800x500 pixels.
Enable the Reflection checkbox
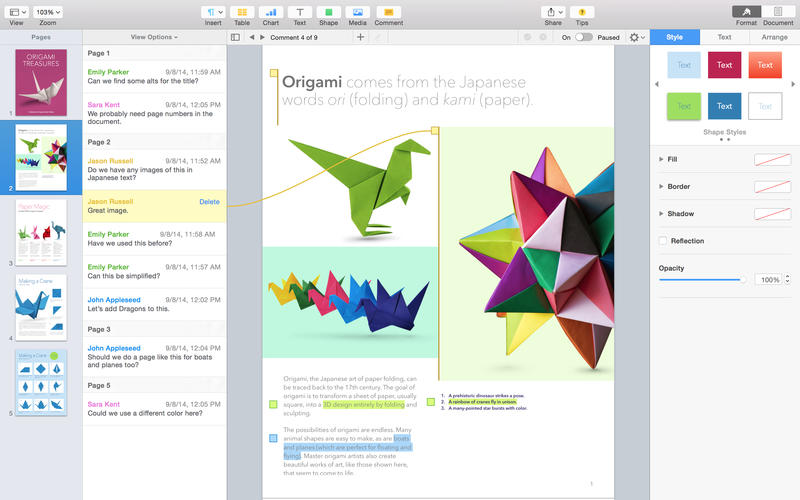tap(663, 241)
